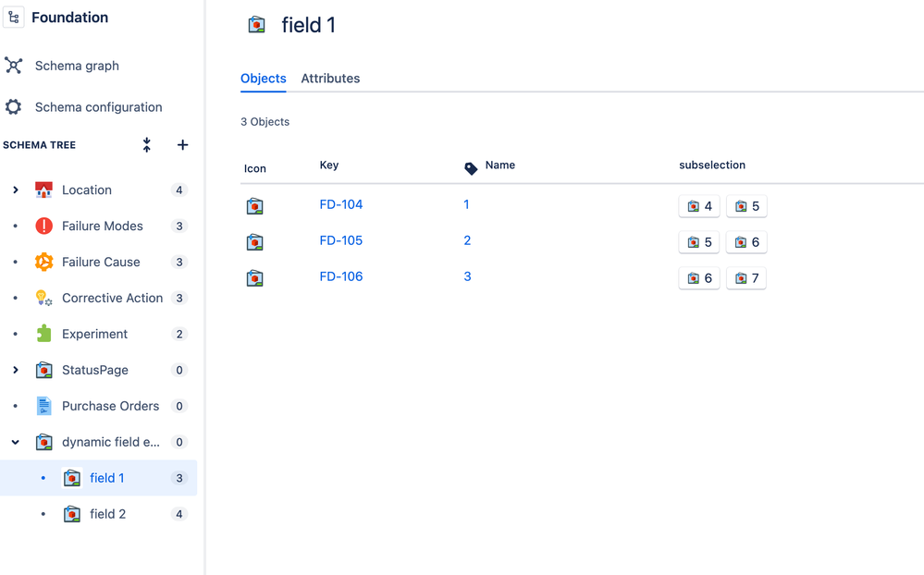
Task: Expand the StatusPage tree node
Action: [16, 370]
